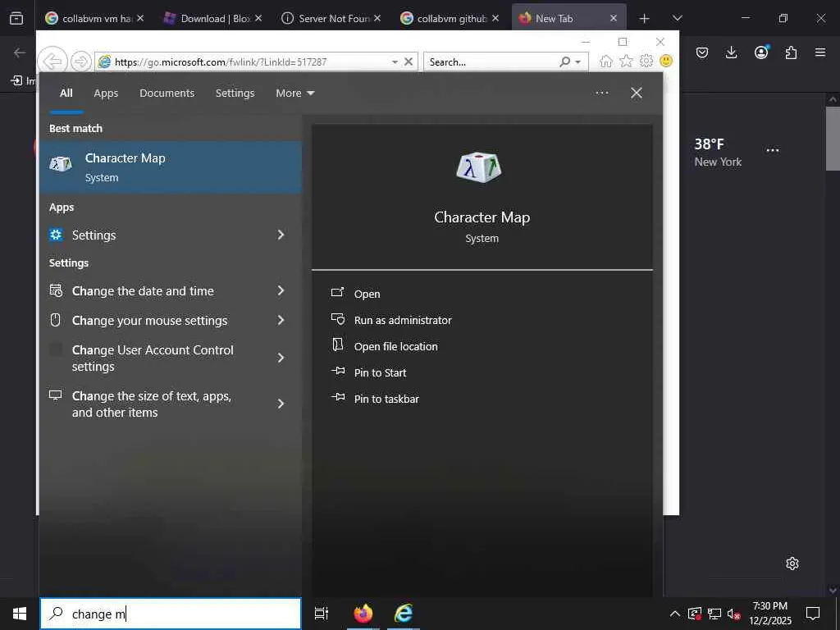
Task: Open Firefox Downloads icon
Action: (731, 52)
